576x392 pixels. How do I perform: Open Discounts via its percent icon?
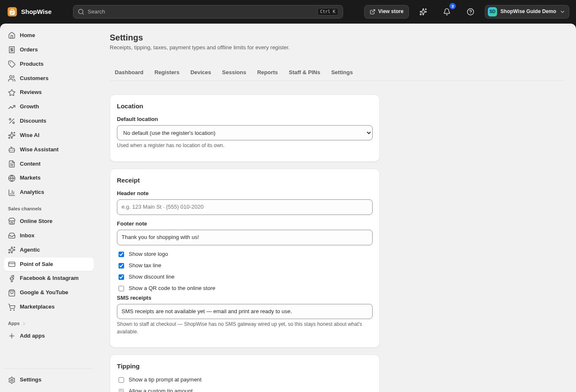[12, 121]
